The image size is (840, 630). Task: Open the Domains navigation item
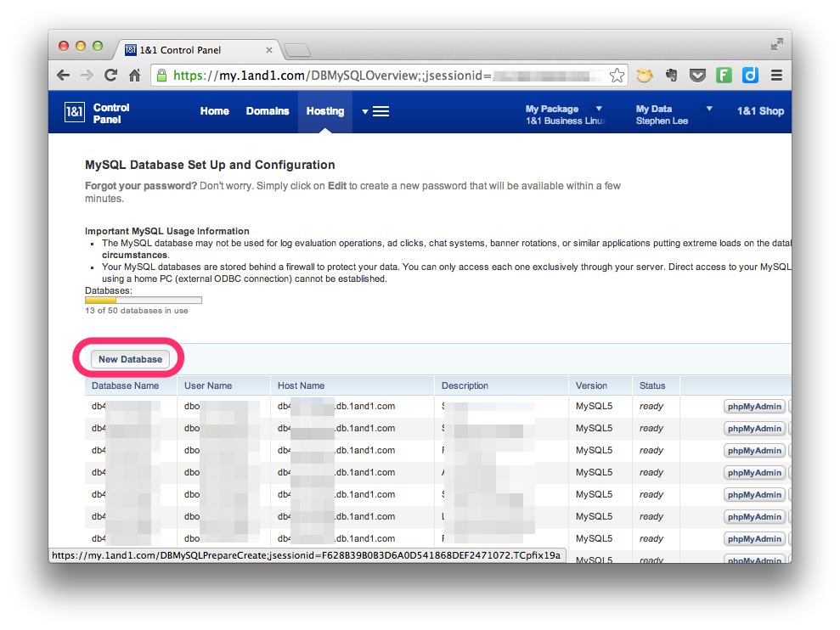(268, 111)
